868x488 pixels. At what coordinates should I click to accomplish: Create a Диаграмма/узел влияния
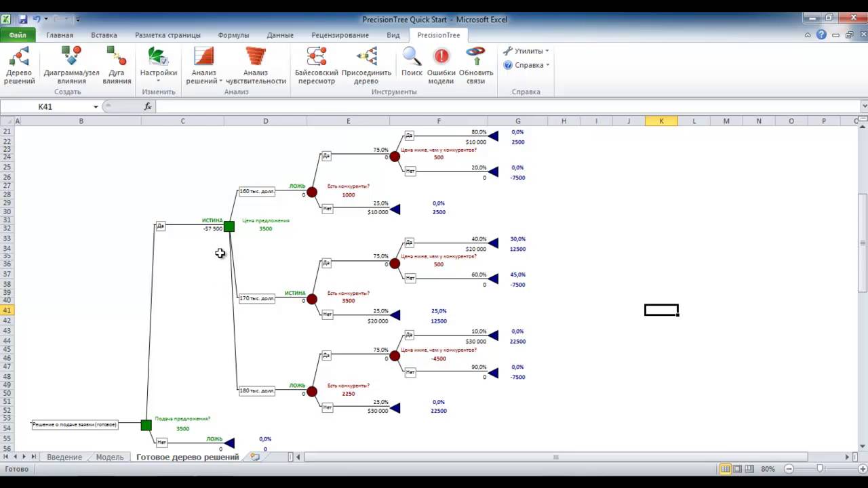(x=72, y=66)
